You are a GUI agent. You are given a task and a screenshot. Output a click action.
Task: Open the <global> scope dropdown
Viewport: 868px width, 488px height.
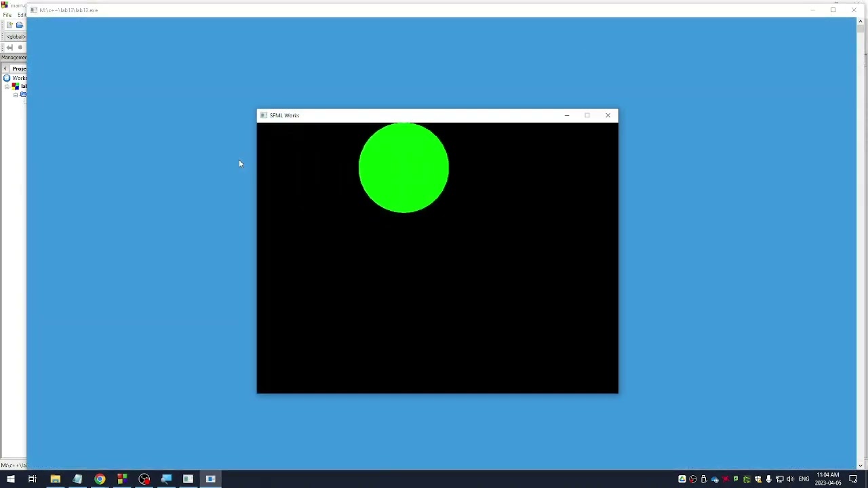click(x=15, y=37)
